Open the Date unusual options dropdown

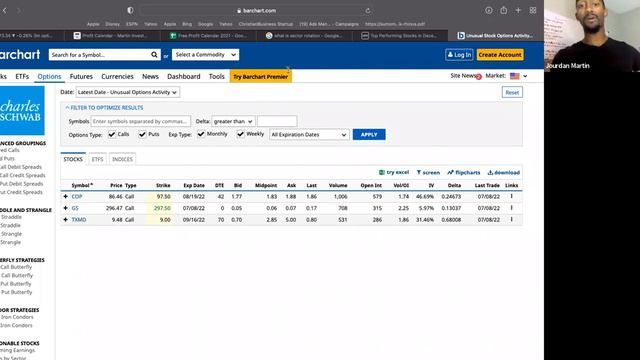[x=127, y=92]
